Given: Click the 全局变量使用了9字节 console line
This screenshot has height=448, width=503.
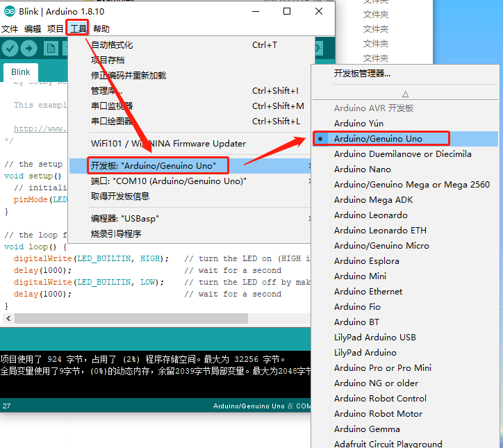Looking at the screenshot, I should click(156, 372).
